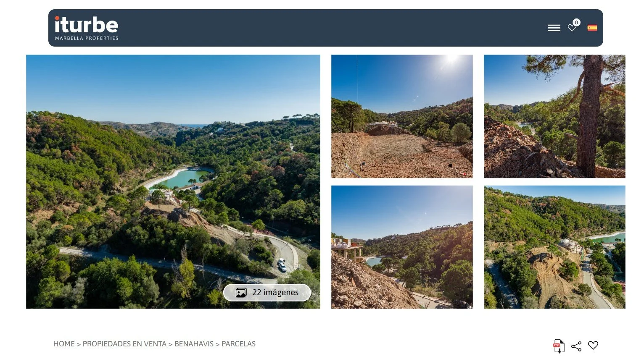The height and width of the screenshot is (364, 644).
Task: Open the cleared dirt plot photo with sun
Action: point(402,116)
